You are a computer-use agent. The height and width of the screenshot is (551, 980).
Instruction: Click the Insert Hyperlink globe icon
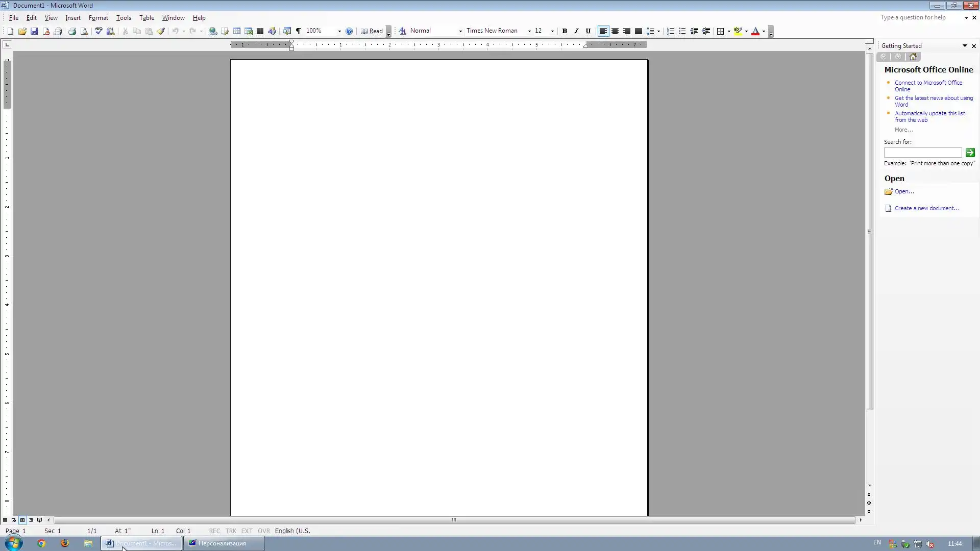pos(213,31)
